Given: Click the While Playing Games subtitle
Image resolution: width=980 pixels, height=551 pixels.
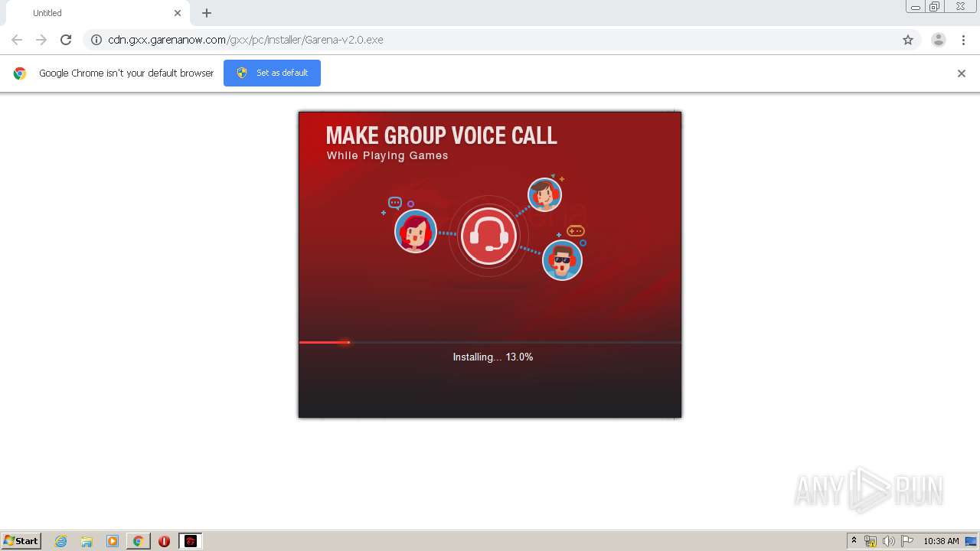Looking at the screenshot, I should pos(387,155).
